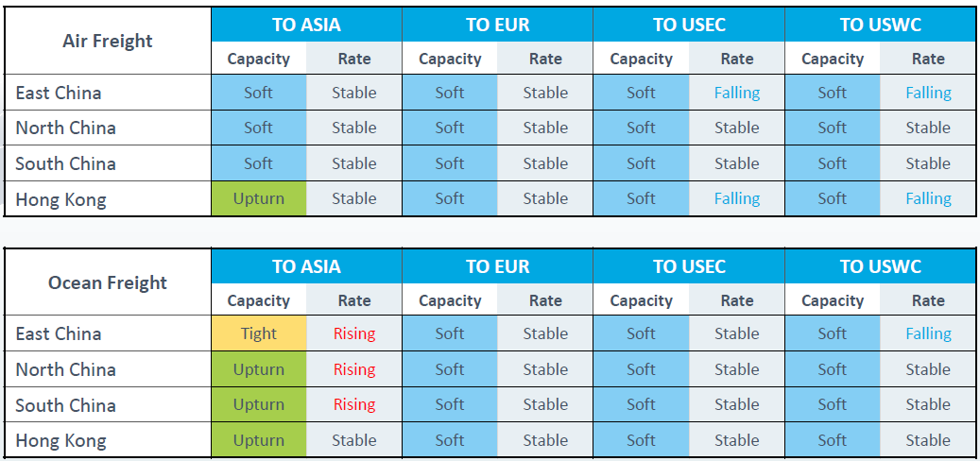Click the TO USEC header in Ocean Freight table
The image size is (980, 461).
689,266
